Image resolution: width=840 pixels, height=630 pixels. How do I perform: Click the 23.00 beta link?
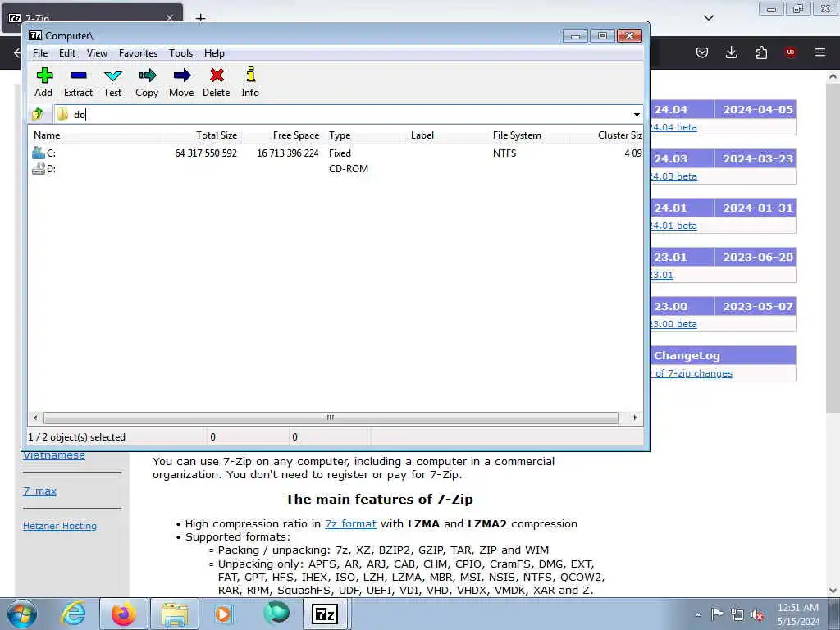[673, 324]
